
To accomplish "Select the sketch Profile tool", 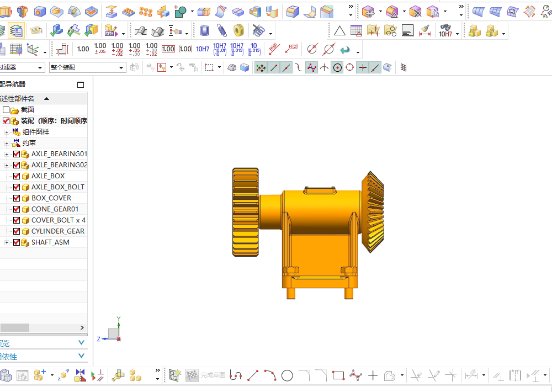I will (236, 376).
